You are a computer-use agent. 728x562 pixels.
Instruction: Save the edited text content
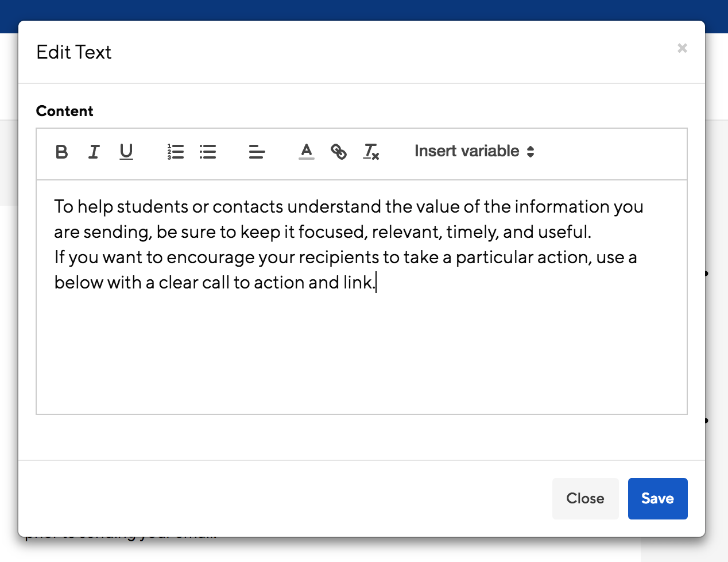657,498
